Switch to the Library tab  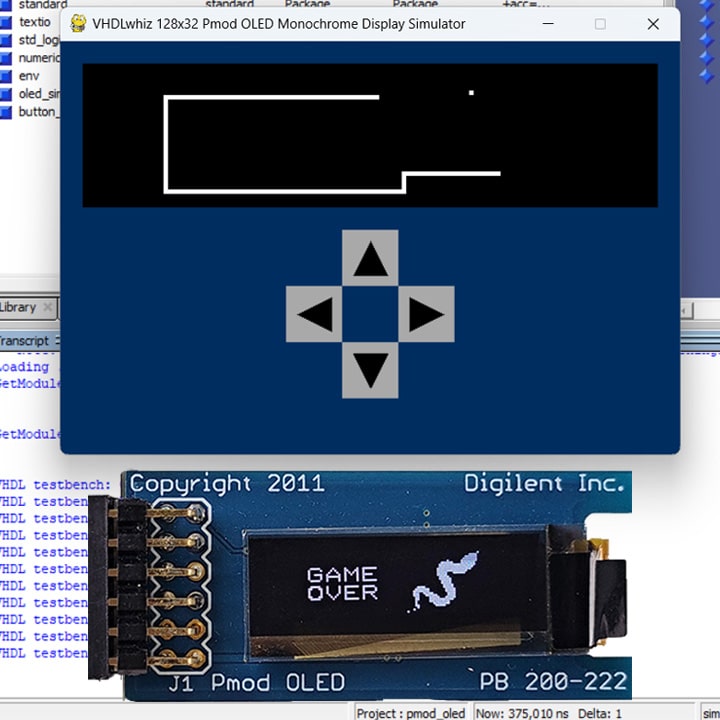click(x=18, y=308)
